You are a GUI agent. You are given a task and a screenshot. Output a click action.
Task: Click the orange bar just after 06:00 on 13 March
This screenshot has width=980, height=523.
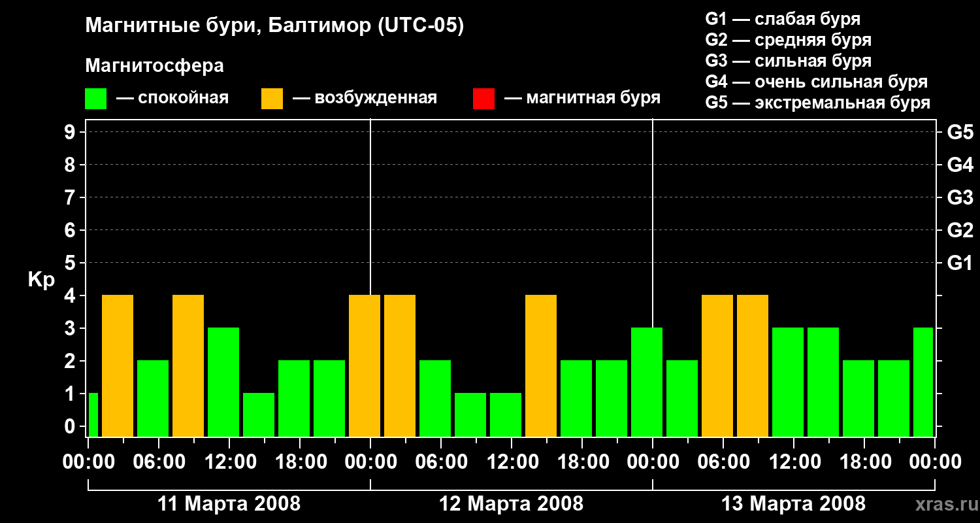[753, 365]
